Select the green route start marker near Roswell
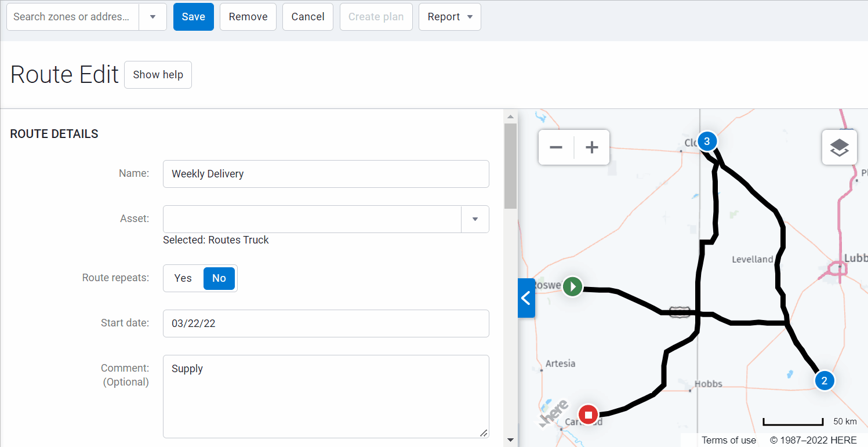 (572, 286)
